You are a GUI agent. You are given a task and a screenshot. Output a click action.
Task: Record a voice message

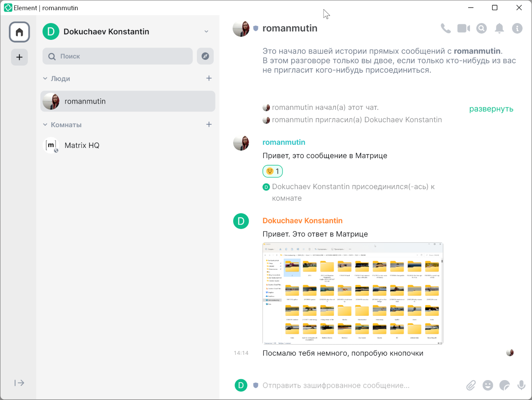(522, 385)
